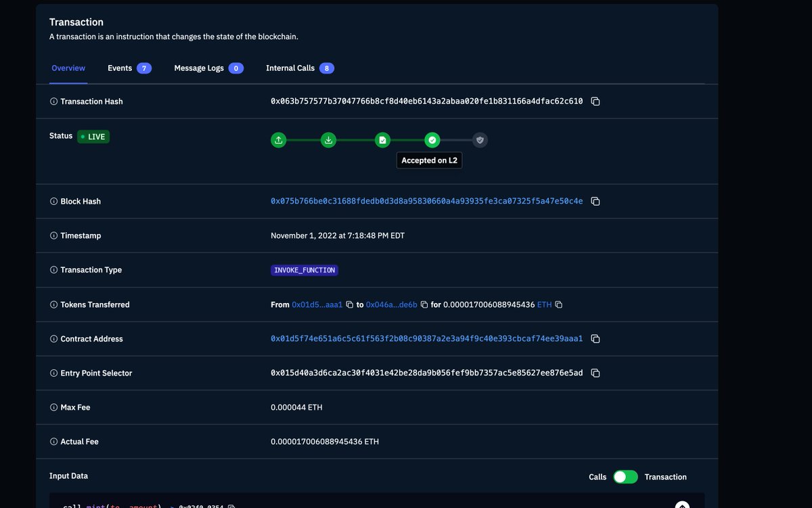Copy the 0x046a...de6b recipient address
The image size is (812, 508).
[424, 305]
